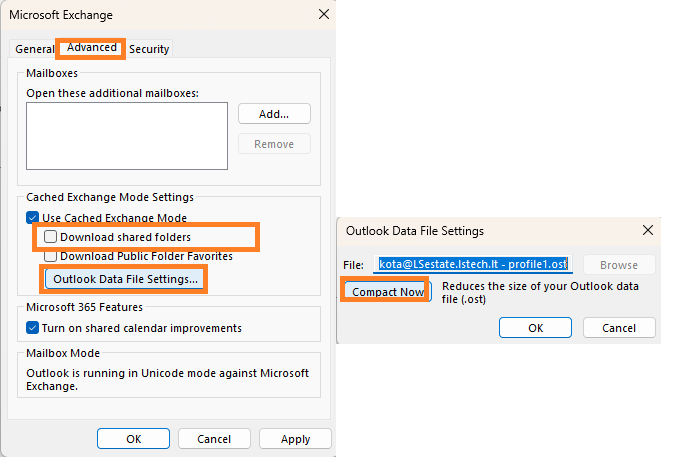The image size is (676, 457).
Task: Click Cancel in Outlook Data File Settings
Action: pos(619,328)
